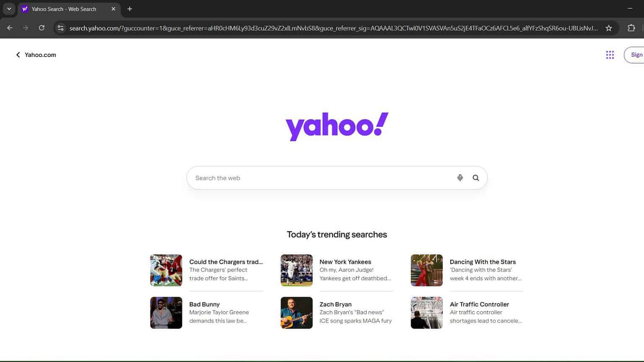Open the browser extensions menu
Viewport: 644px width, 362px height.
[631, 28]
